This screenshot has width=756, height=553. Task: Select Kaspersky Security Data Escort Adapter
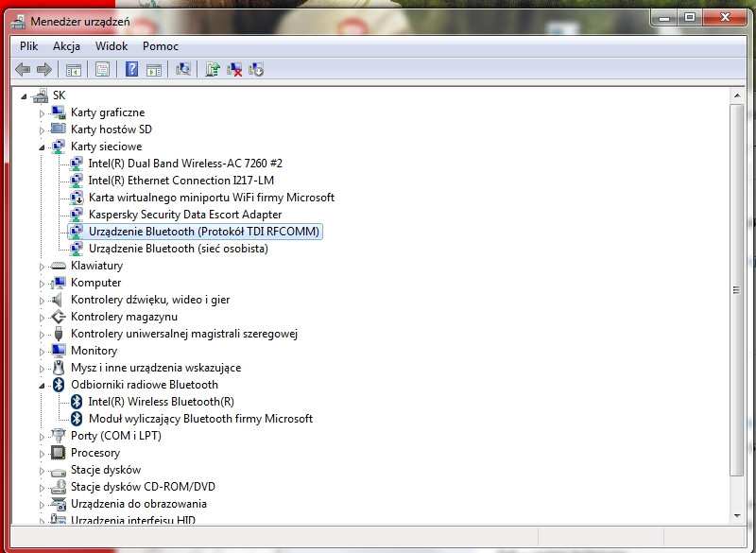tap(185, 215)
